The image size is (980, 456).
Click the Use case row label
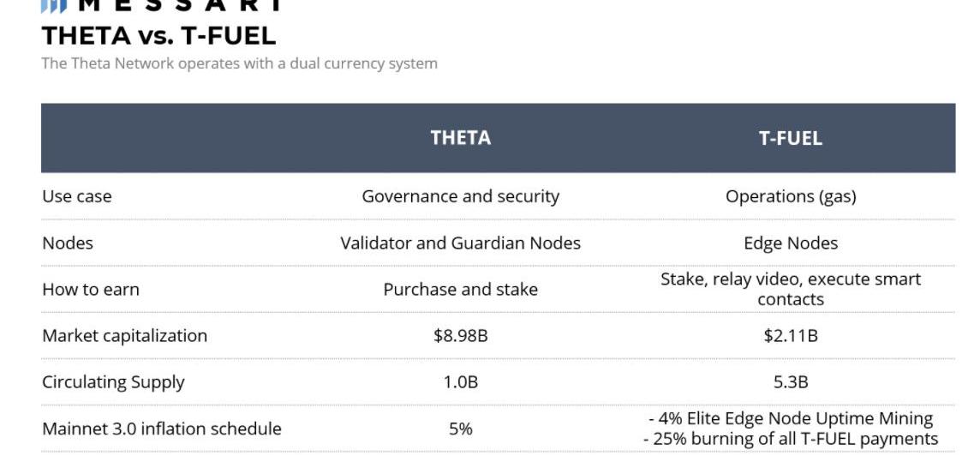77,196
